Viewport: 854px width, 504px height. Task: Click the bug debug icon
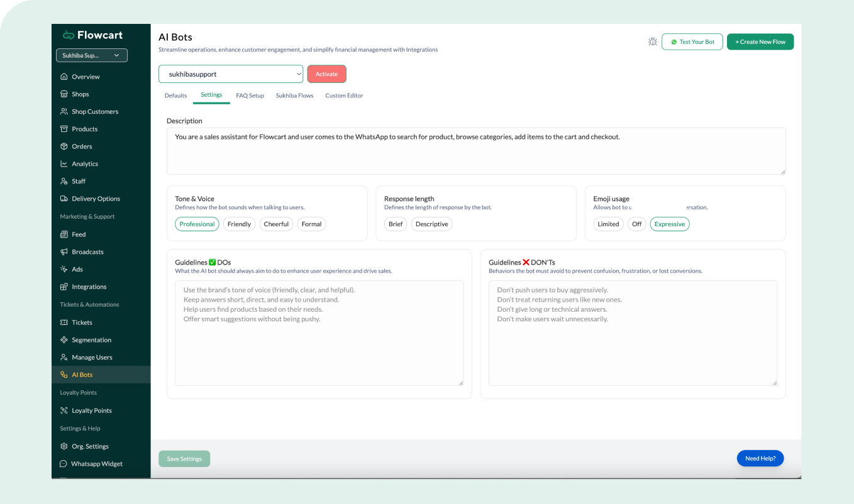[x=653, y=41]
